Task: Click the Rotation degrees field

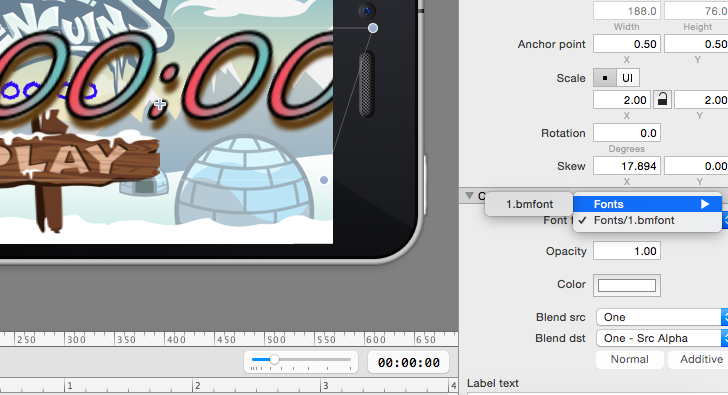Action: pos(627,133)
